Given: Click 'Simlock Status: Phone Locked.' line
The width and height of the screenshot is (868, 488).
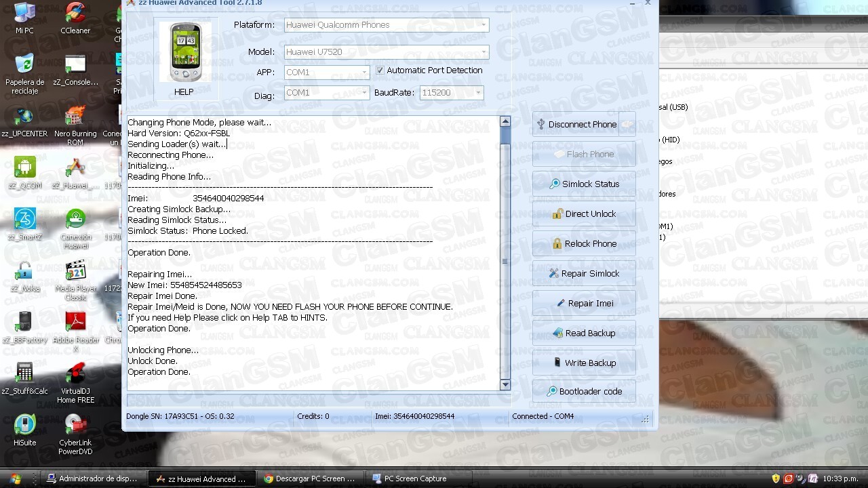Looking at the screenshot, I should coord(188,231).
